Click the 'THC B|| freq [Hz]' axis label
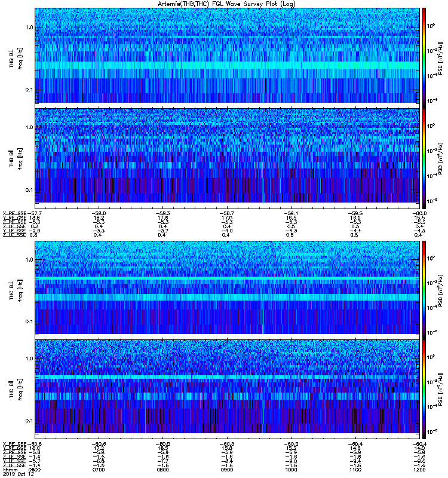Image resolution: width=448 pixels, height=478 pixels. [x=16, y=390]
